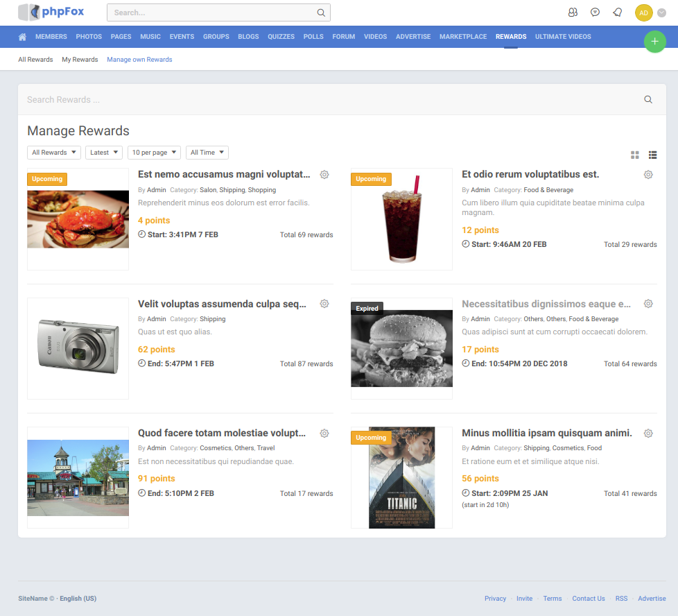Screen dimensions: 678x616
Task: Open the 'My Rewards' link
Action: tap(79, 59)
